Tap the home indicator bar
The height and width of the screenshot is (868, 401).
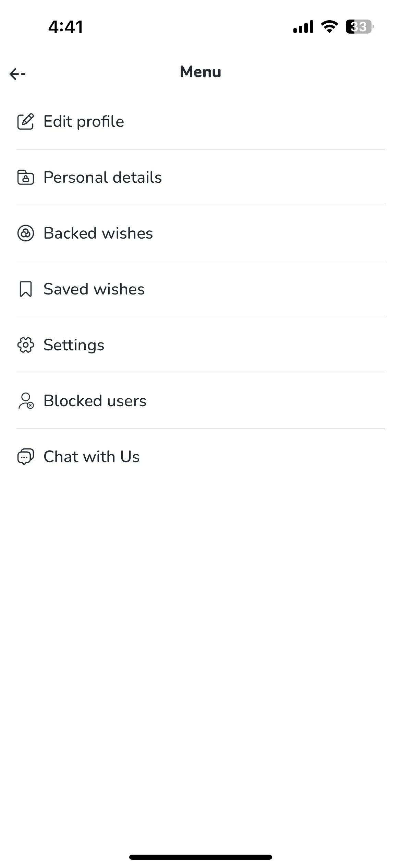click(x=200, y=857)
